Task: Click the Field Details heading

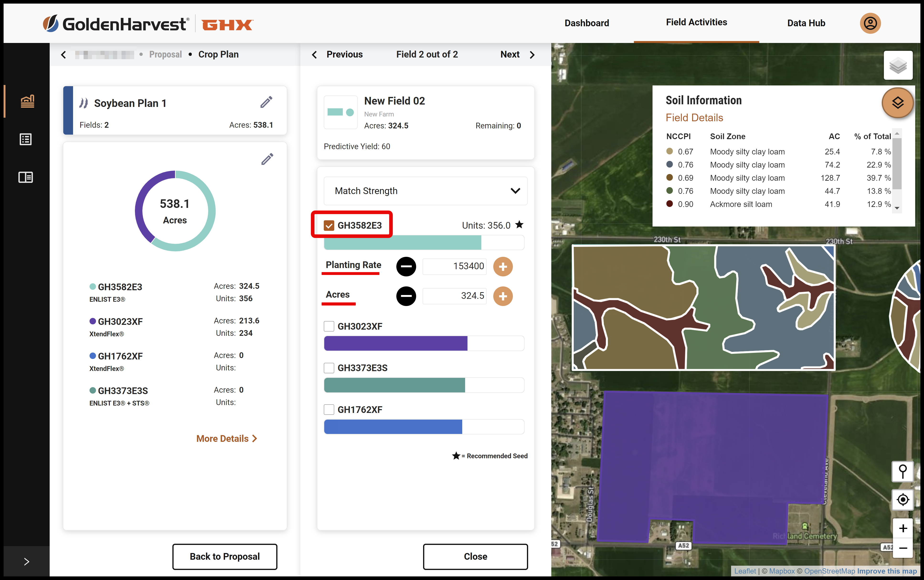Action: (x=694, y=118)
